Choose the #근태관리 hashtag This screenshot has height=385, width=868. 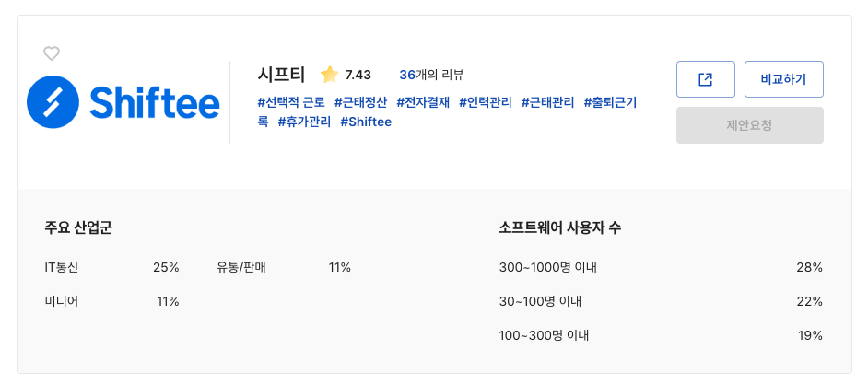(x=548, y=102)
